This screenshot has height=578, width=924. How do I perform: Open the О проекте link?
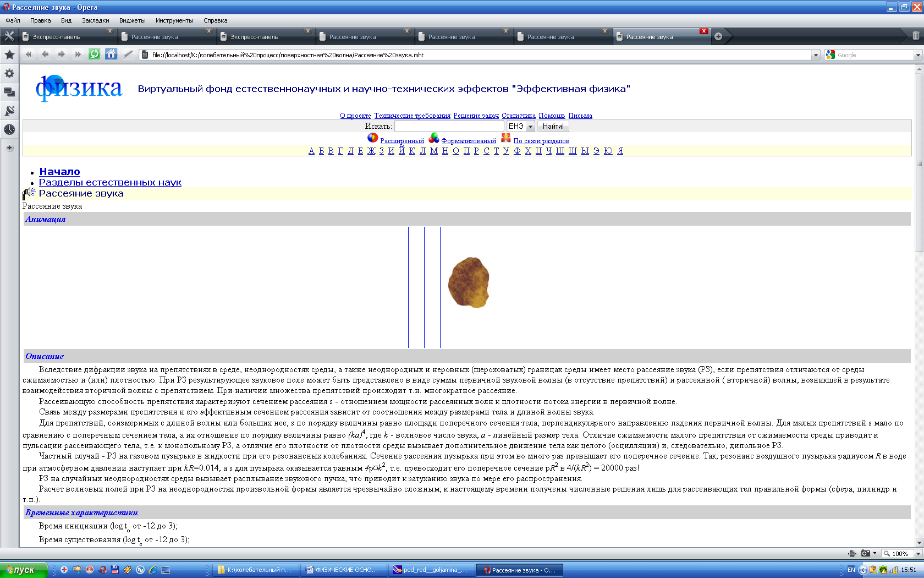355,116
